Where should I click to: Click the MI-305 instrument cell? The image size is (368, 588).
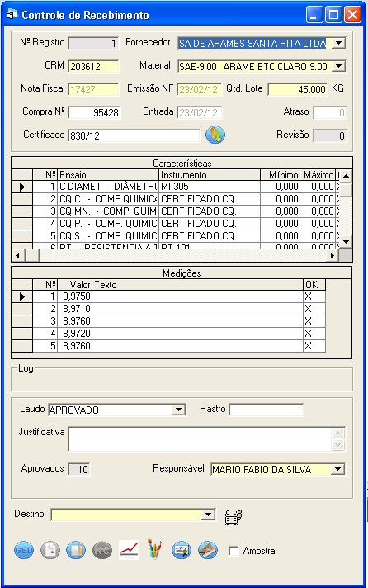coord(210,187)
